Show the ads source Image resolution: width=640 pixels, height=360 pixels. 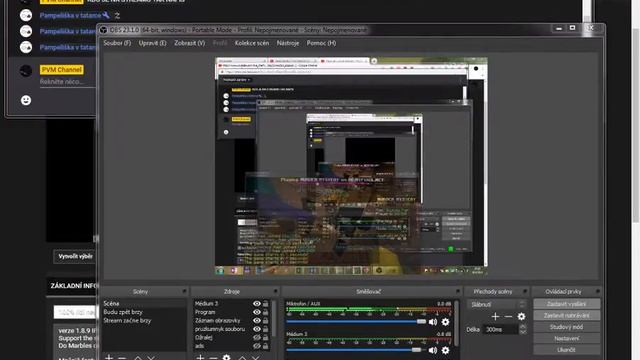pyautogui.click(x=257, y=346)
